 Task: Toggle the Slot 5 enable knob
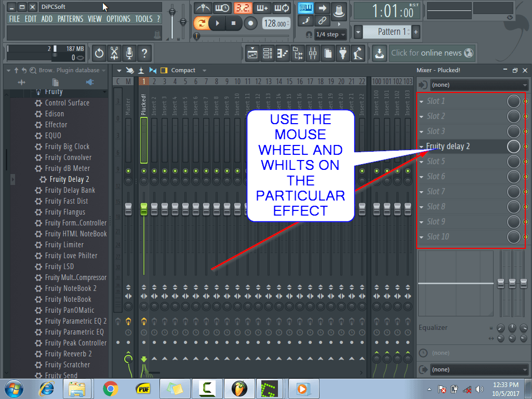pyautogui.click(x=513, y=162)
